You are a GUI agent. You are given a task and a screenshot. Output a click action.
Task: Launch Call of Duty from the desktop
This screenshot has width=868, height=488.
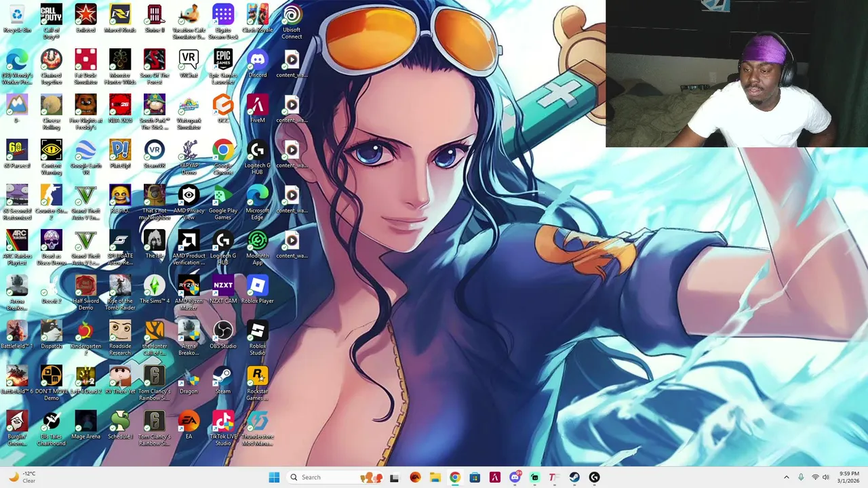[x=51, y=22]
